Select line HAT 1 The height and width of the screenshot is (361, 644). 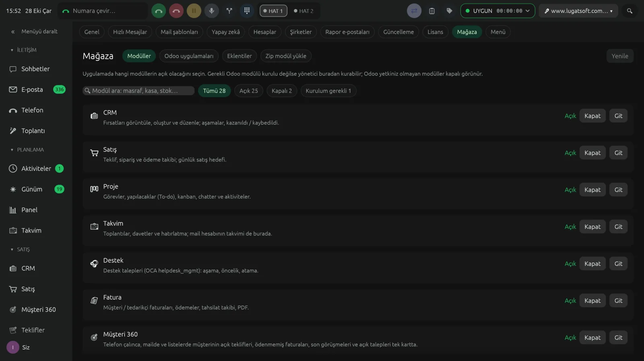tap(273, 11)
